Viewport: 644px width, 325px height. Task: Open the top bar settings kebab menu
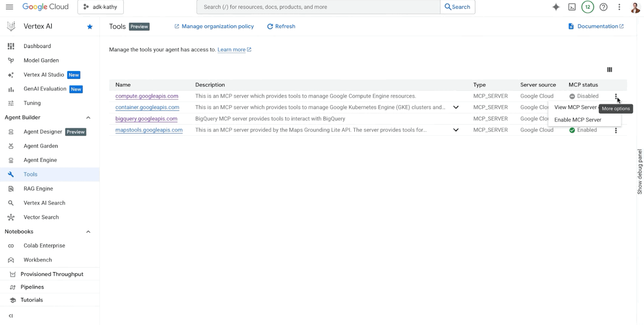pyautogui.click(x=619, y=7)
